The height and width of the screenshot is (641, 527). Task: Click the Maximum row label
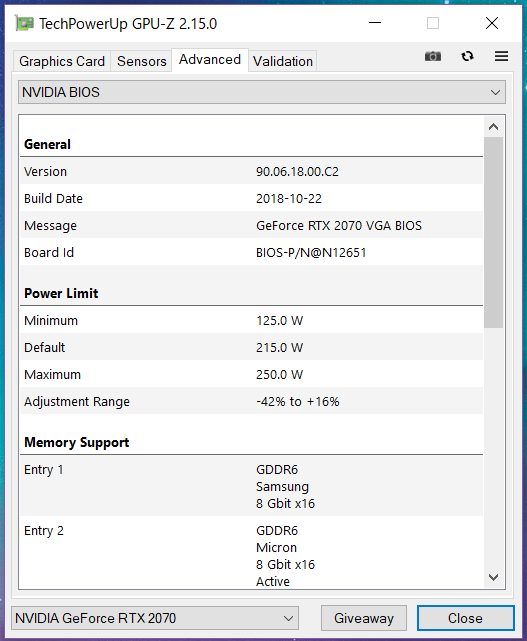(x=52, y=374)
